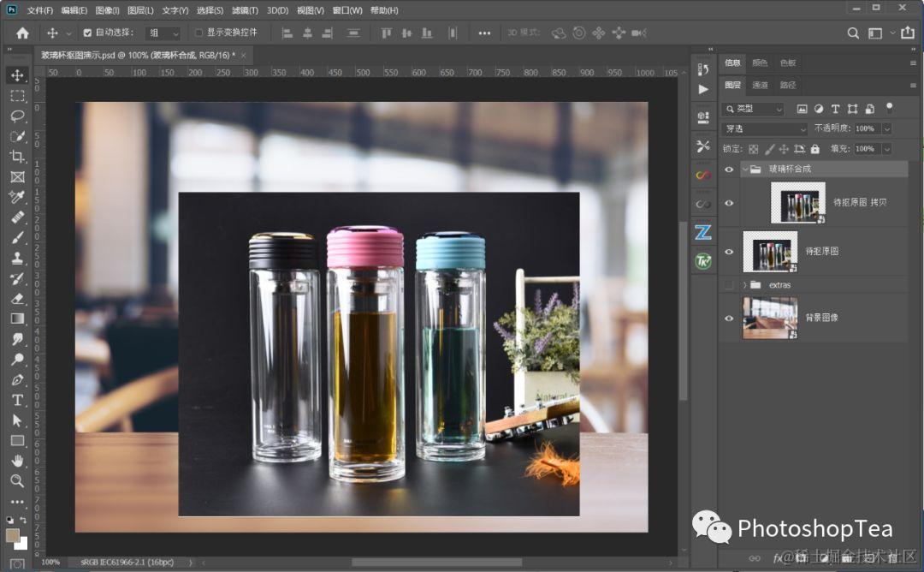Open the TK plugin panel icon
Image resolution: width=924 pixels, height=572 pixels.
tap(703, 261)
